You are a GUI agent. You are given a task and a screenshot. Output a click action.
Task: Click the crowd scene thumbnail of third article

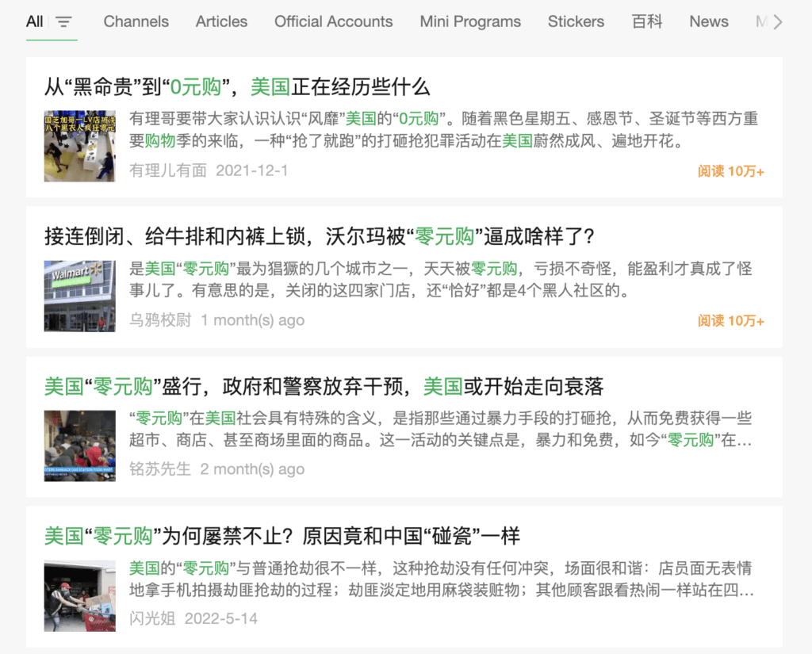pos(79,446)
